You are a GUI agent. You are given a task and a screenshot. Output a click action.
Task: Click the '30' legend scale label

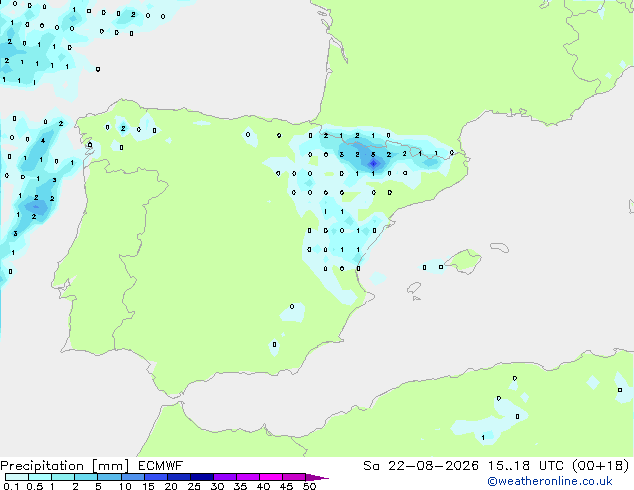point(218,486)
